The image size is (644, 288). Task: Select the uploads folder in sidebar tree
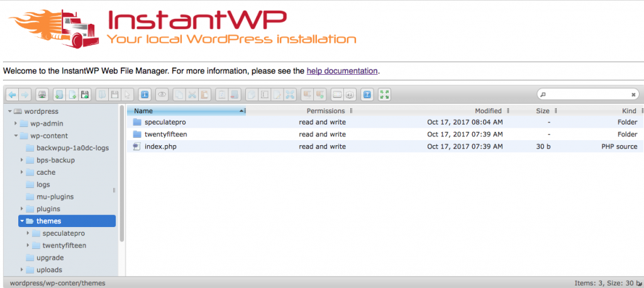pyautogui.click(x=49, y=270)
